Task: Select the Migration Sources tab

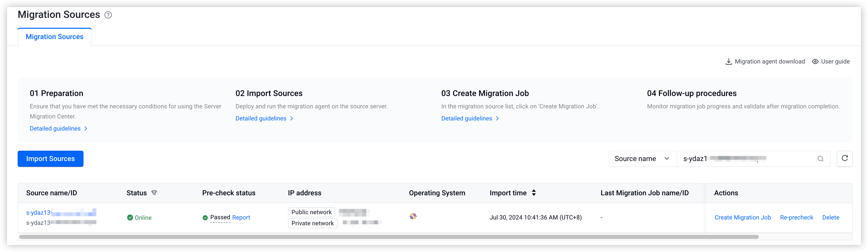Action: coord(54,37)
